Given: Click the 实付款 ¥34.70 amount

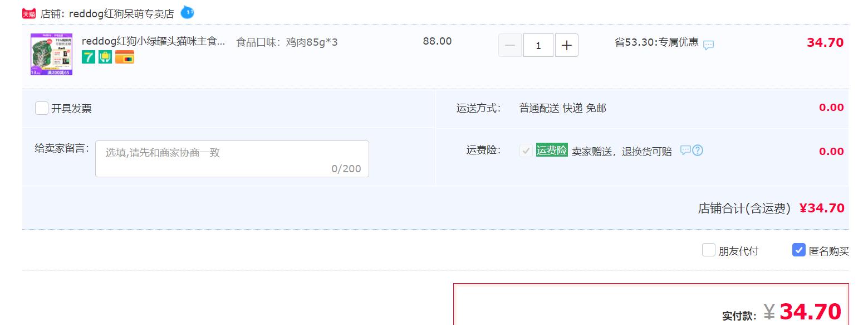Looking at the screenshot, I should tap(802, 312).
